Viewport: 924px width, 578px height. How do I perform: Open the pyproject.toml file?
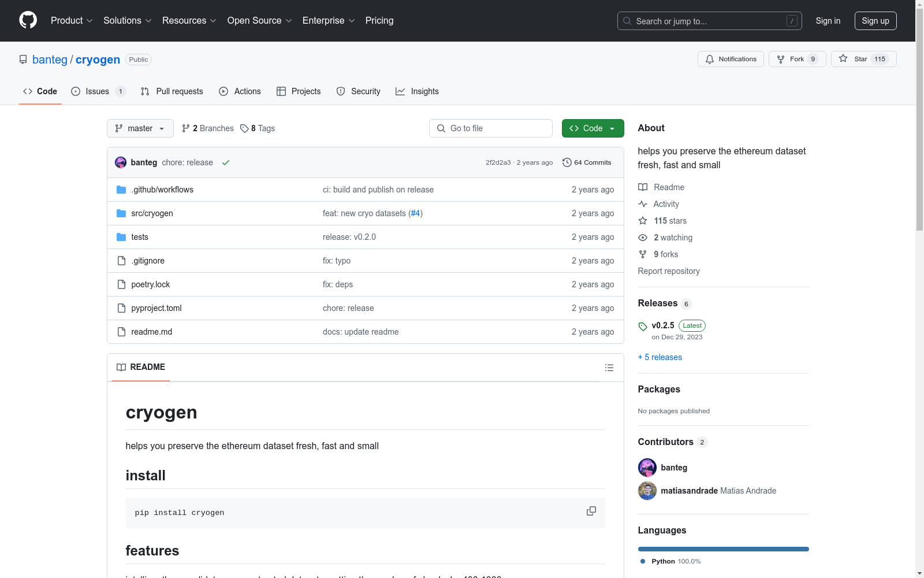157,308
